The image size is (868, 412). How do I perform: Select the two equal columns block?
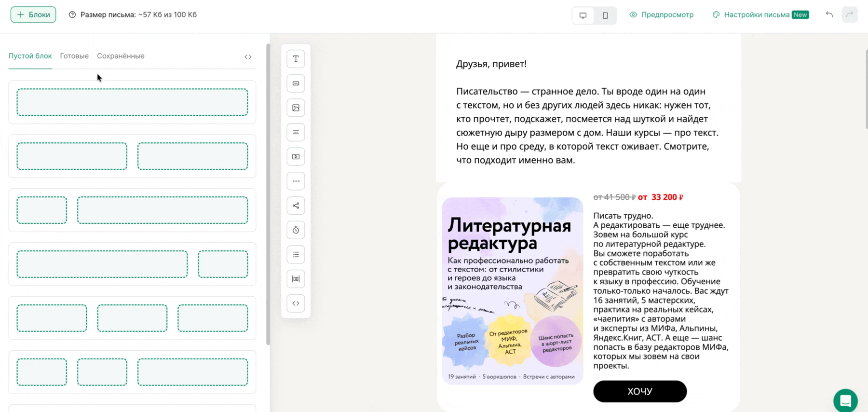(x=132, y=156)
